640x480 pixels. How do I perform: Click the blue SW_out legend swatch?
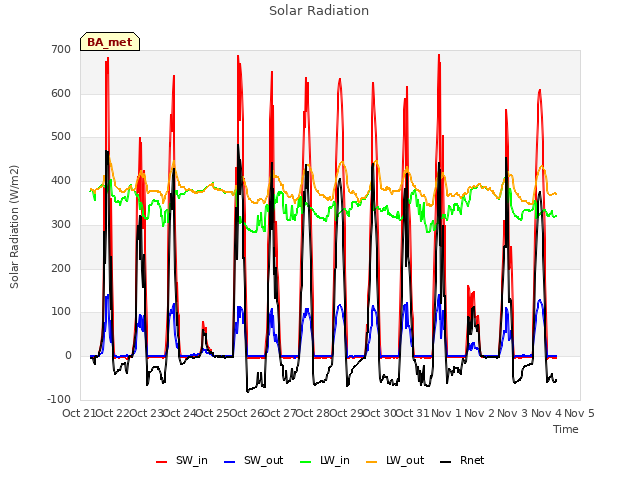coord(230,462)
